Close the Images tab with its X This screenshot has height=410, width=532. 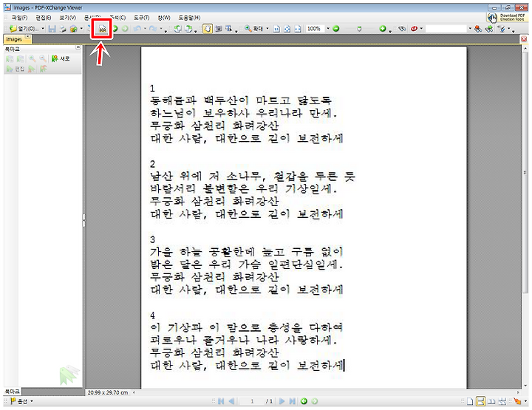click(x=28, y=37)
